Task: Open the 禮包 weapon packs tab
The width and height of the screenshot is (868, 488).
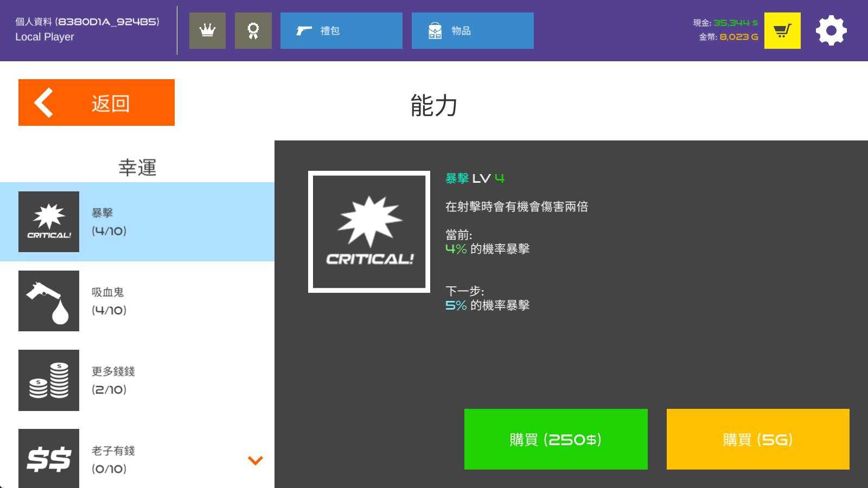Action: (x=341, y=31)
